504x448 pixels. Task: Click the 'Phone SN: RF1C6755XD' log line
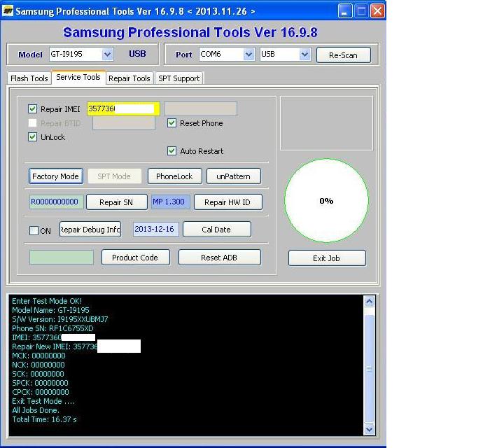[x=52, y=328]
